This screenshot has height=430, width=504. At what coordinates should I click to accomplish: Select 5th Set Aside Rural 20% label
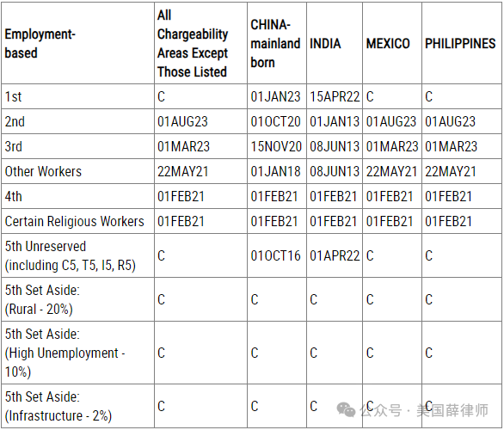point(42,299)
